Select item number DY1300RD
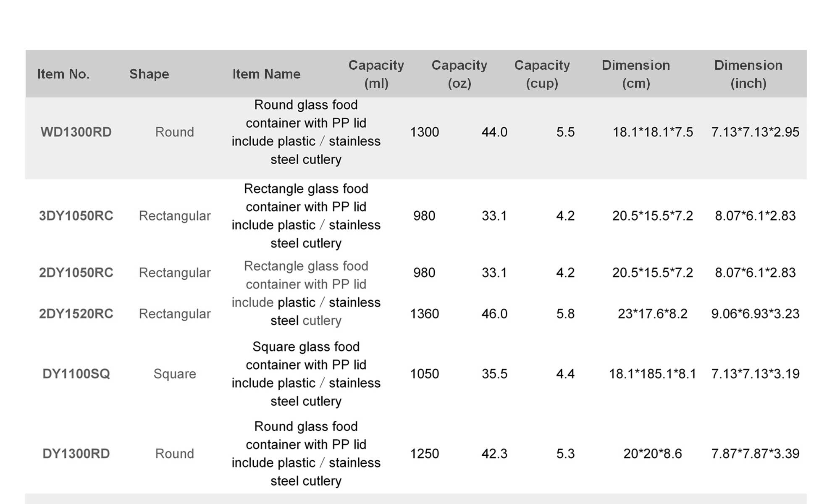The image size is (840, 504). [x=76, y=454]
